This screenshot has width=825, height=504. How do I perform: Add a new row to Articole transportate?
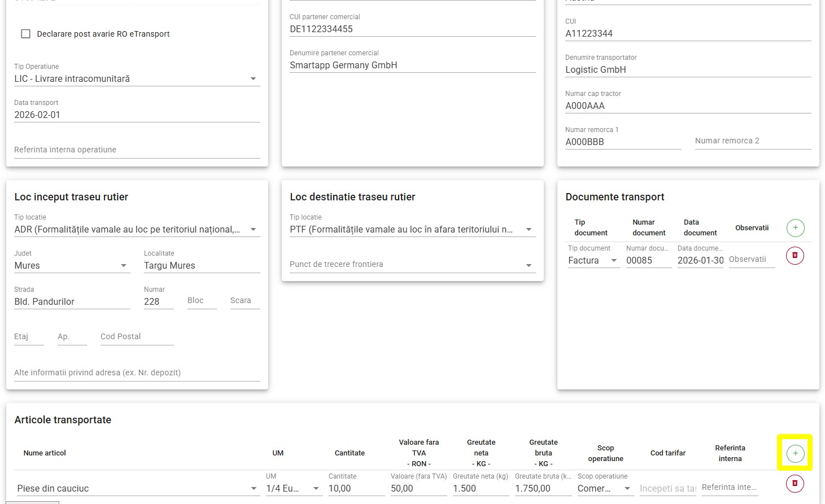tap(795, 453)
